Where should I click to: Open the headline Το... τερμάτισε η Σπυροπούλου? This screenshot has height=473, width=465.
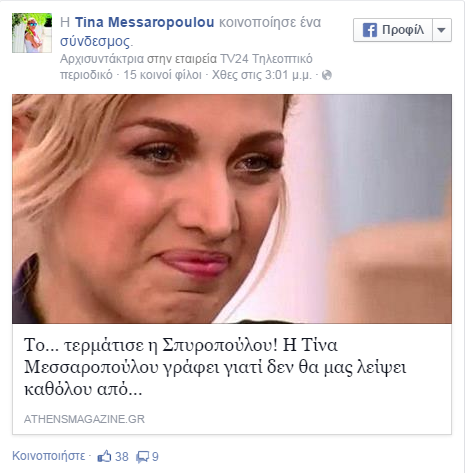tap(215, 367)
